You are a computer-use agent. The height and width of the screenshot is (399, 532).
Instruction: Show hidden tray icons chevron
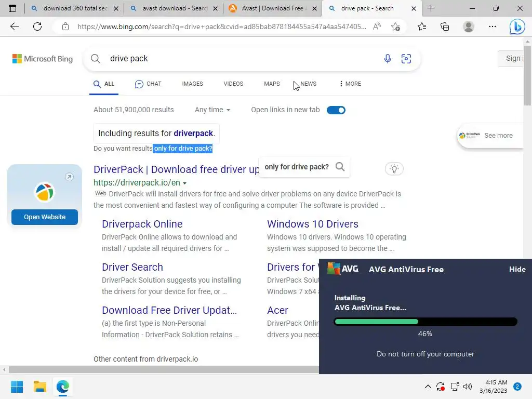[428, 387]
